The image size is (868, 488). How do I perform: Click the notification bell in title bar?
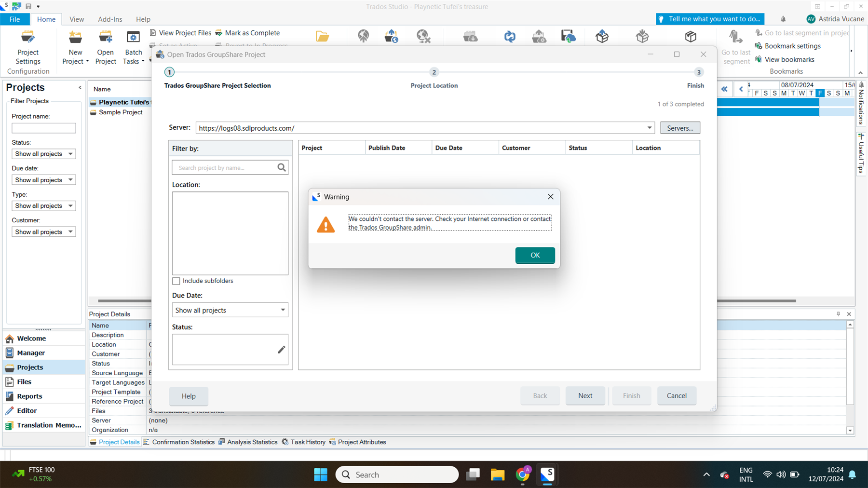[783, 19]
